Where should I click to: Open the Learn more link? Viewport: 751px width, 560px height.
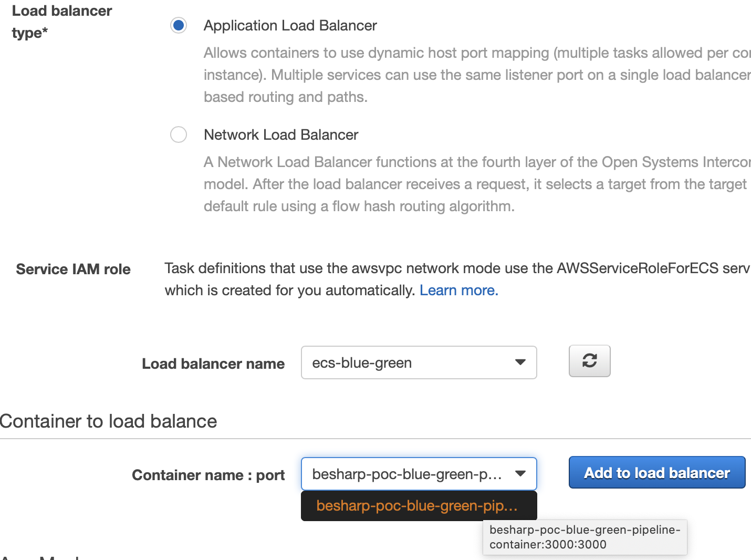[x=458, y=291]
